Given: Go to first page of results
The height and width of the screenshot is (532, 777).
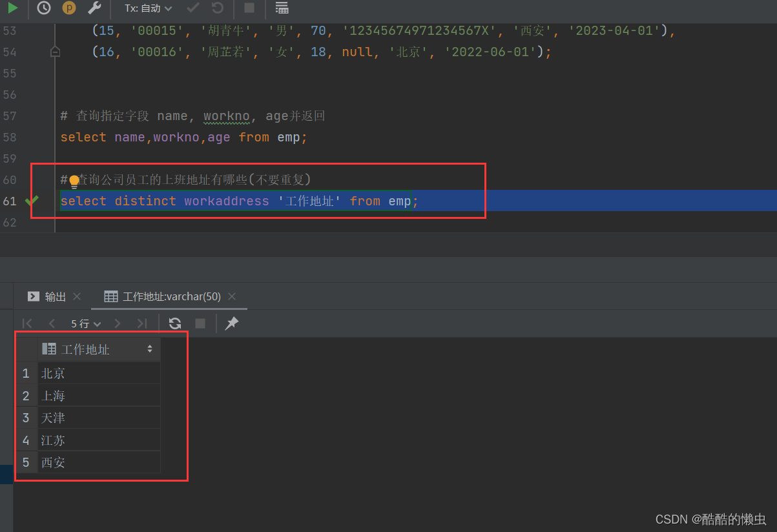Looking at the screenshot, I should (x=27, y=323).
